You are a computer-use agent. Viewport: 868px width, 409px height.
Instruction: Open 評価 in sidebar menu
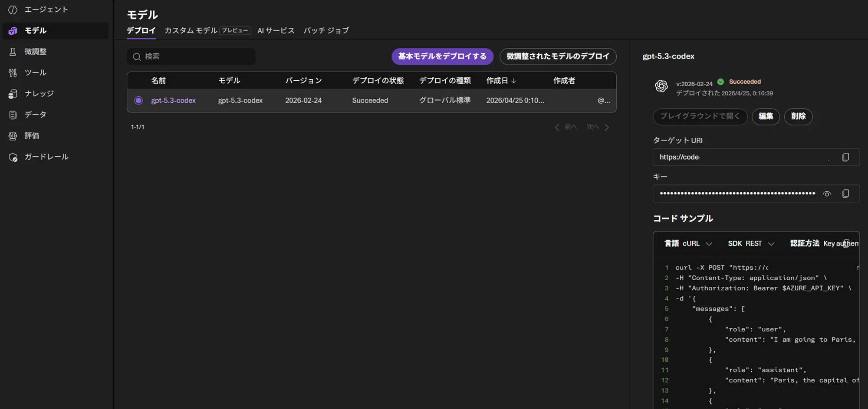tap(56, 136)
